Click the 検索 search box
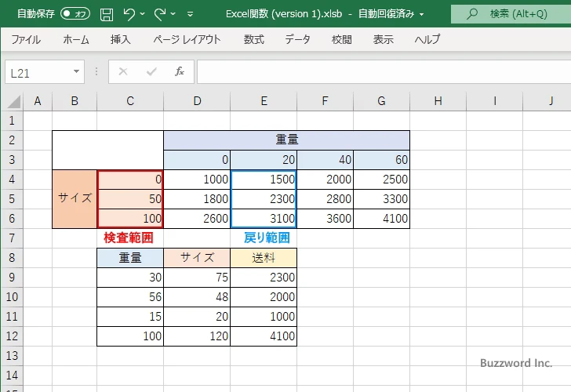Image resolution: width=571 pixels, height=392 pixels. [511, 14]
